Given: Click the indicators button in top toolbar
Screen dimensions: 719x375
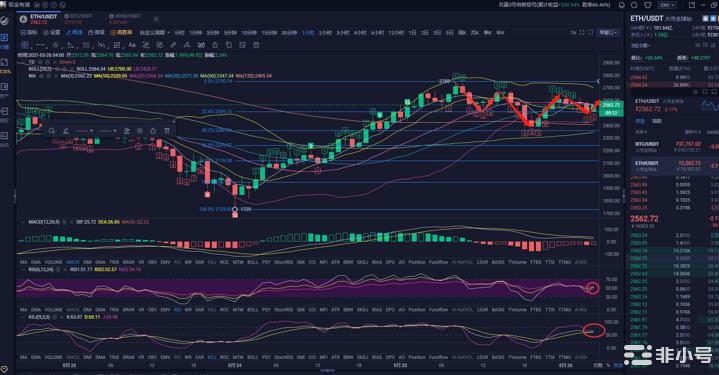Looking at the screenshot, I should point(29,33).
